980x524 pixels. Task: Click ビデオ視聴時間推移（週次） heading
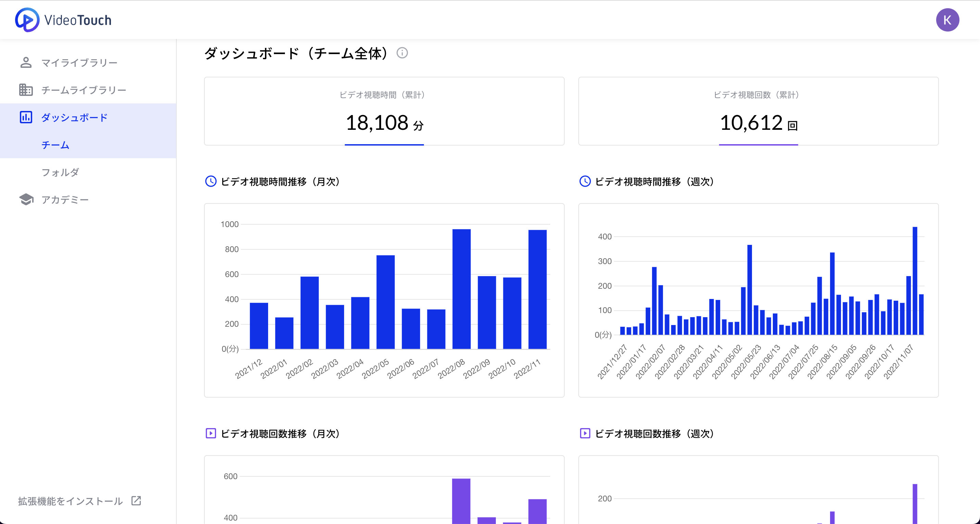pyautogui.click(x=655, y=182)
